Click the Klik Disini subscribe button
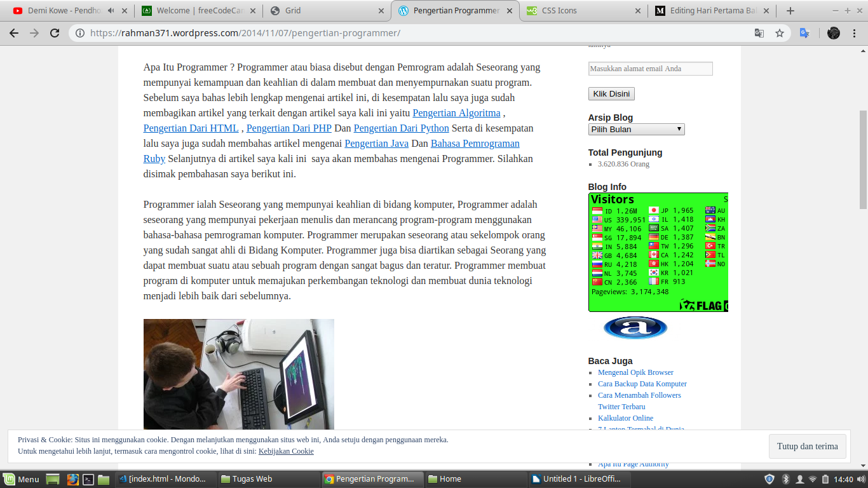 click(x=611, y=93)
